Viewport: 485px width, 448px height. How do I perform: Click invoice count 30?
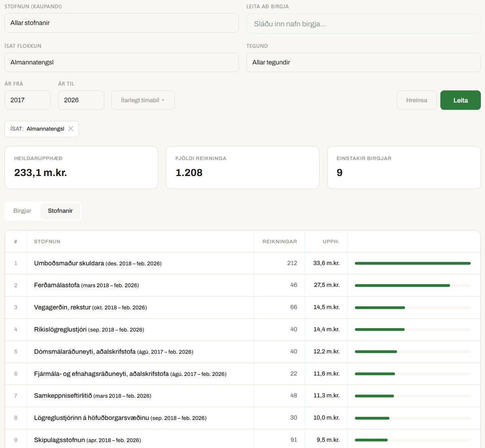click(294, 418)
